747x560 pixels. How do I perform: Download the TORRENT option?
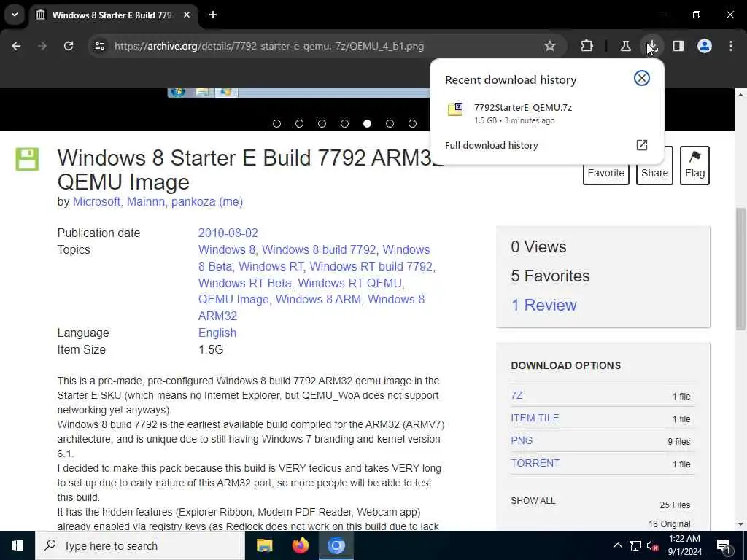point(535,463)
